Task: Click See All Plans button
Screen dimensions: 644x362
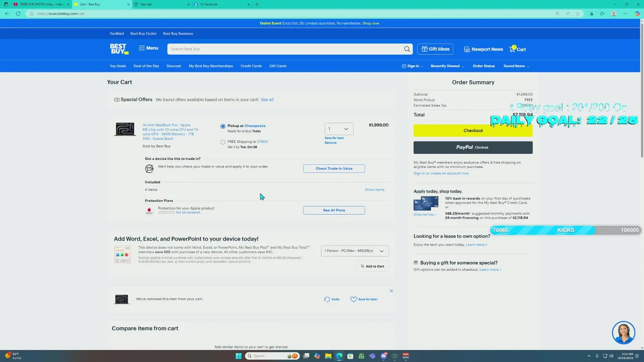Action: [334, 210]
